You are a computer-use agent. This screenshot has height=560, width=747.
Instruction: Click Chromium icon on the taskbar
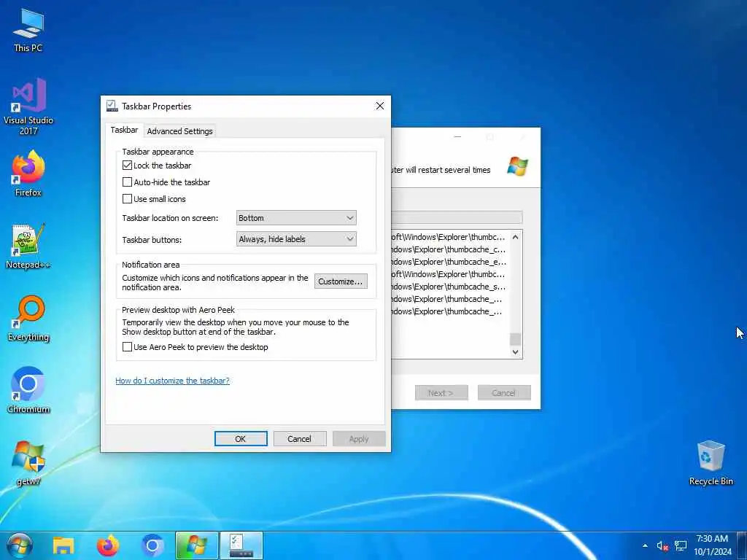click(152, 545)
